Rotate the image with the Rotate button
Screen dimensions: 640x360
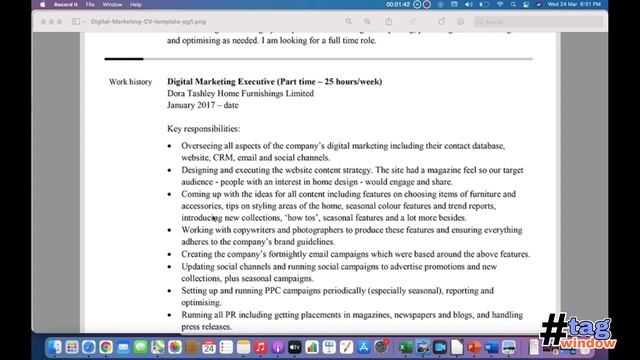(x=441, y=22)
